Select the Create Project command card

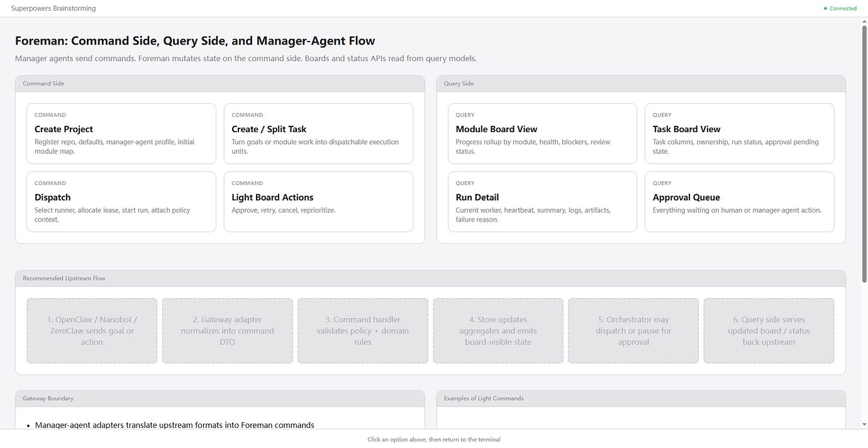[x=121, y=133]
